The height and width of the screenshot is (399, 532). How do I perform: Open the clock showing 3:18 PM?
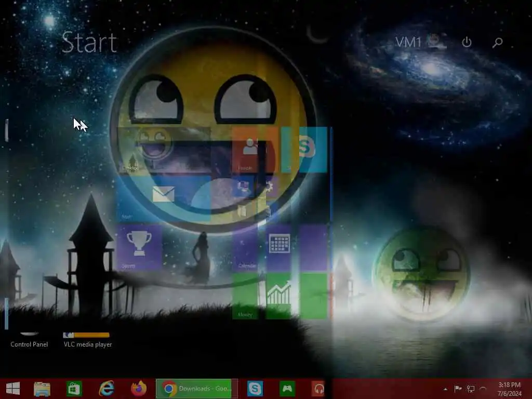point(509,389)
